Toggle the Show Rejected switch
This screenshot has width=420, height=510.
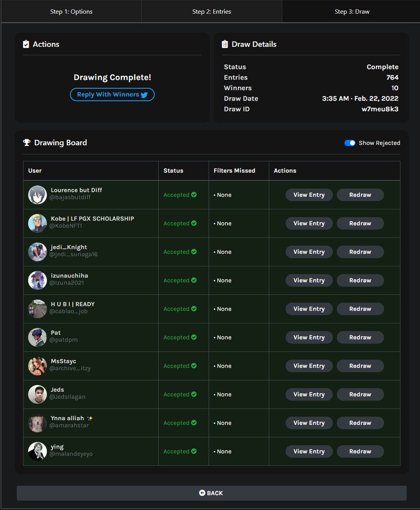(x=350, y=143)
